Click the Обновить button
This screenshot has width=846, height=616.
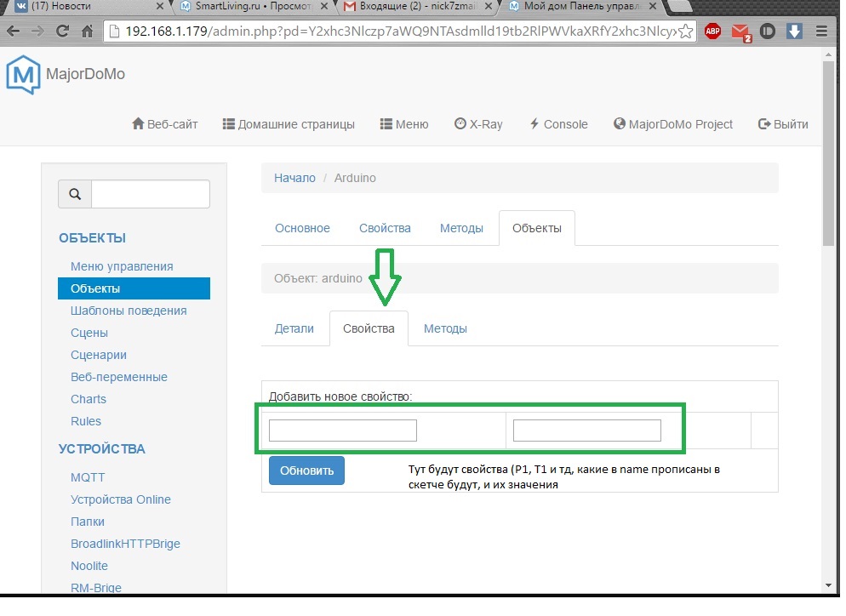point(306,471)
